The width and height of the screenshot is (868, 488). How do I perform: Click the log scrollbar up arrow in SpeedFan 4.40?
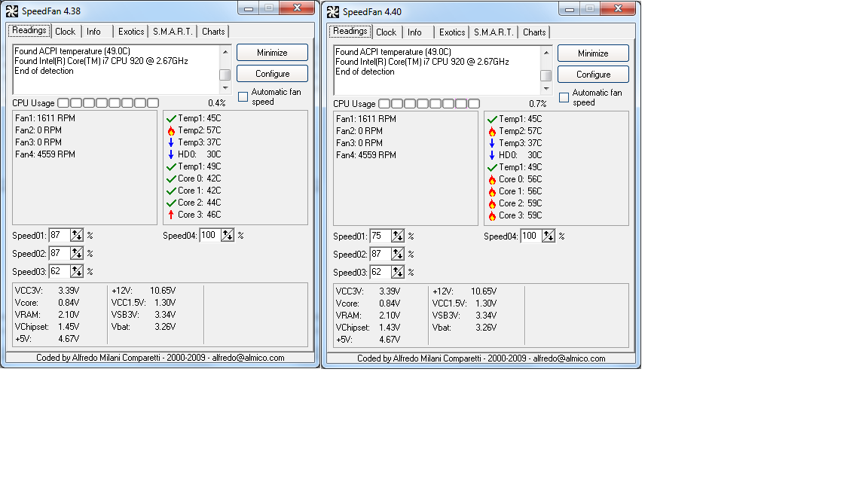click(546, 52)
